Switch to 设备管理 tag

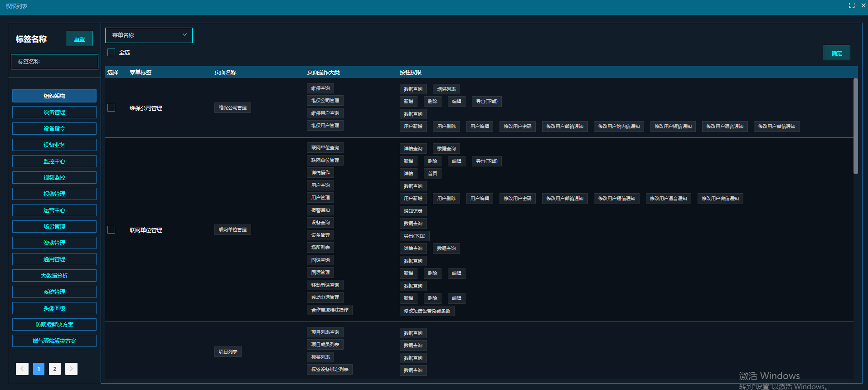click(54, 112)
